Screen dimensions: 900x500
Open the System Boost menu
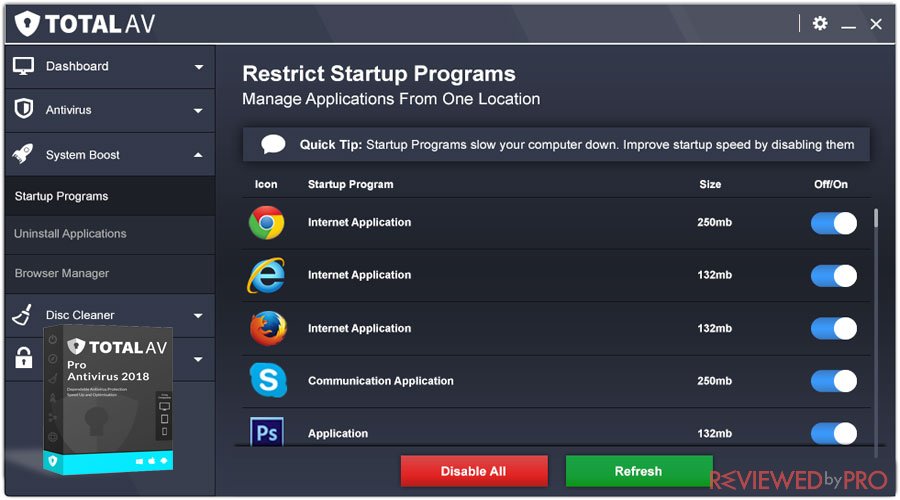[110, 154]
